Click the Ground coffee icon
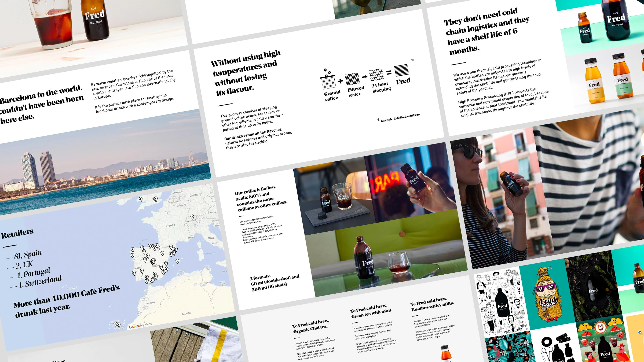 pos(328,79)
